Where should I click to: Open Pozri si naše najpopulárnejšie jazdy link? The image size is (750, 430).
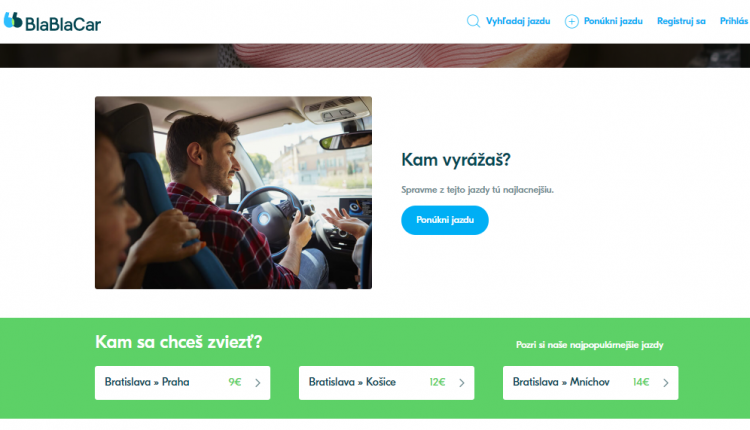pyautogui.click(x=590, y=345)
